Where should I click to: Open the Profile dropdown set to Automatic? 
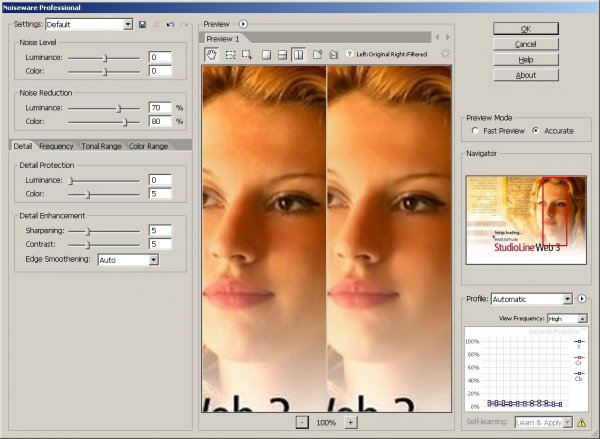click(x=567, y=298)
